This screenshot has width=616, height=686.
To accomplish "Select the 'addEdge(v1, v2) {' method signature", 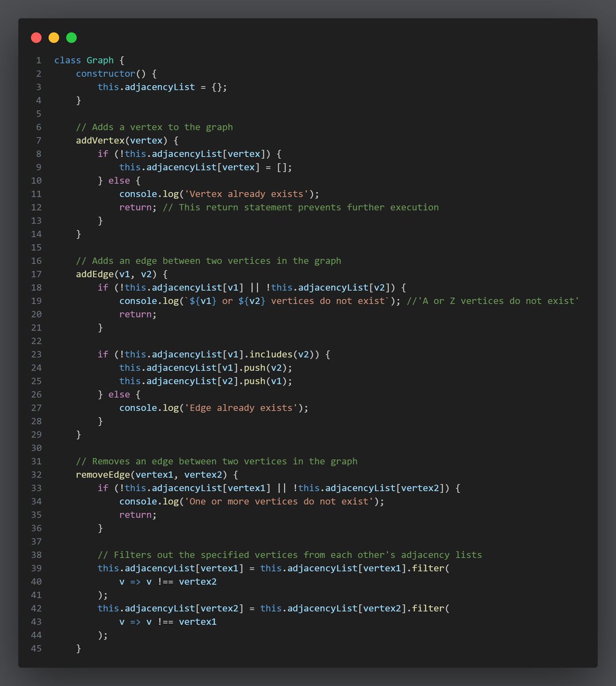I will click(x=122, y=274).
